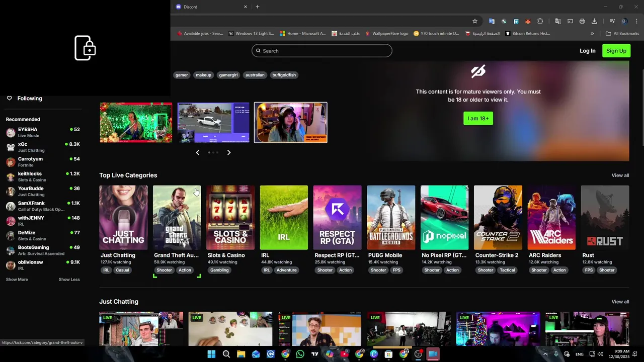Open the PUBG Mobile category card
644x362 pixels.
(391, 218)
